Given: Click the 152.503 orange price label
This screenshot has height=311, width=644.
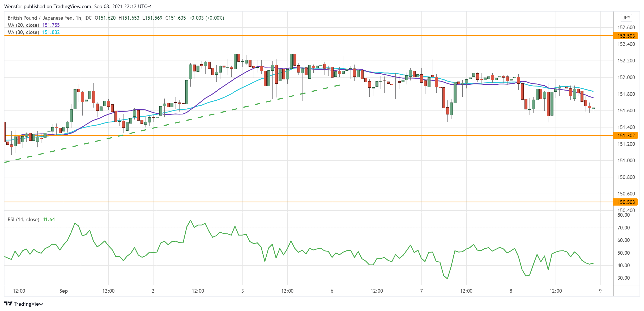Looking at the screenshot, I should [x=626, y=36].
